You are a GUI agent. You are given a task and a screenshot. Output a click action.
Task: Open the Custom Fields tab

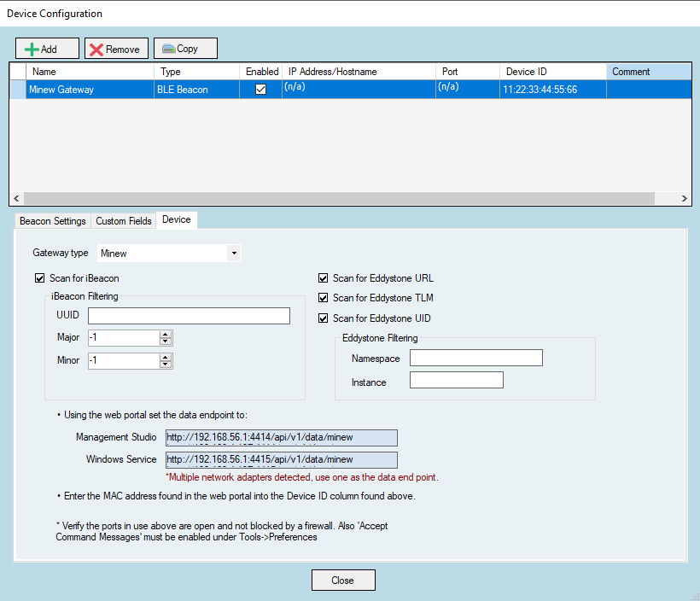pyautogui.click(x=122, y=220)
